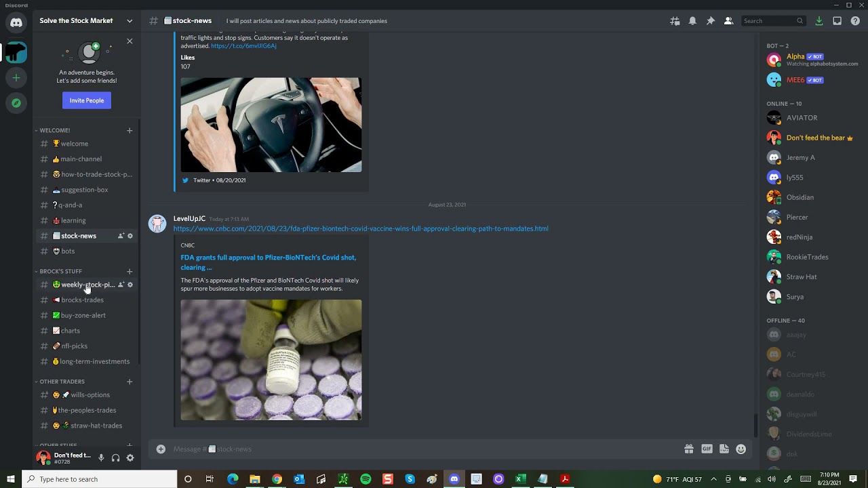
Task: Click the Invite People button
Action: click(x=87, y=100)
